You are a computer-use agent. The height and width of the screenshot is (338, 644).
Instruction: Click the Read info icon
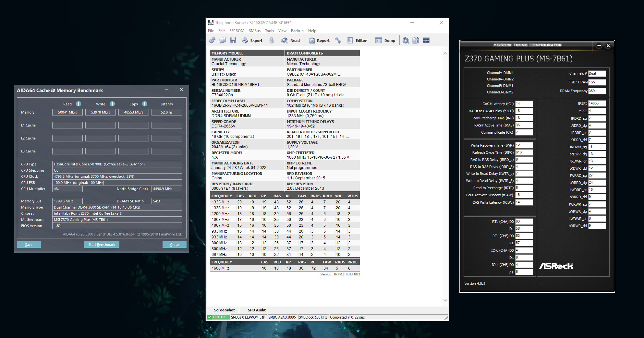[x=79, y=104]
